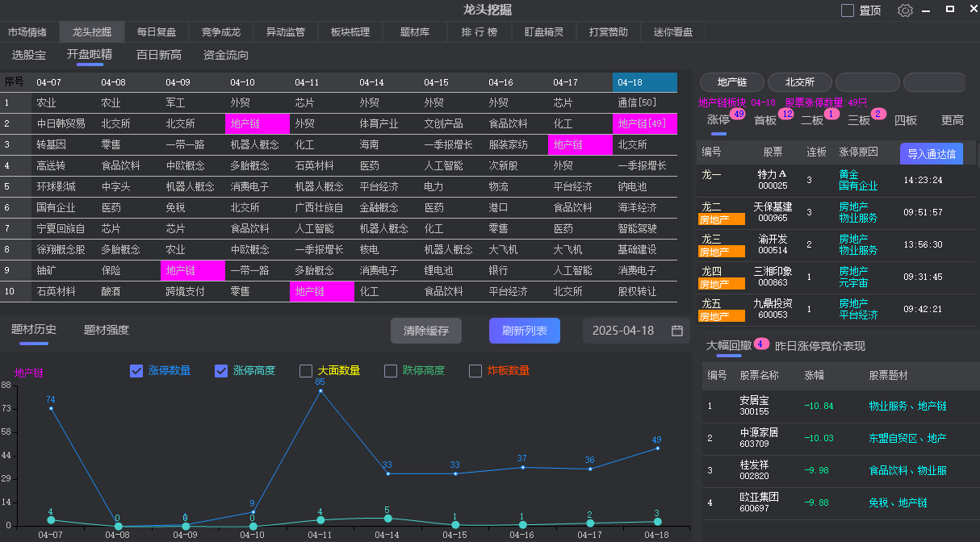Image resolution: width=980 pixels, height=542 pixels.
Task: Click the 85 data point on 04-11
Action: [x=320, y=391]
